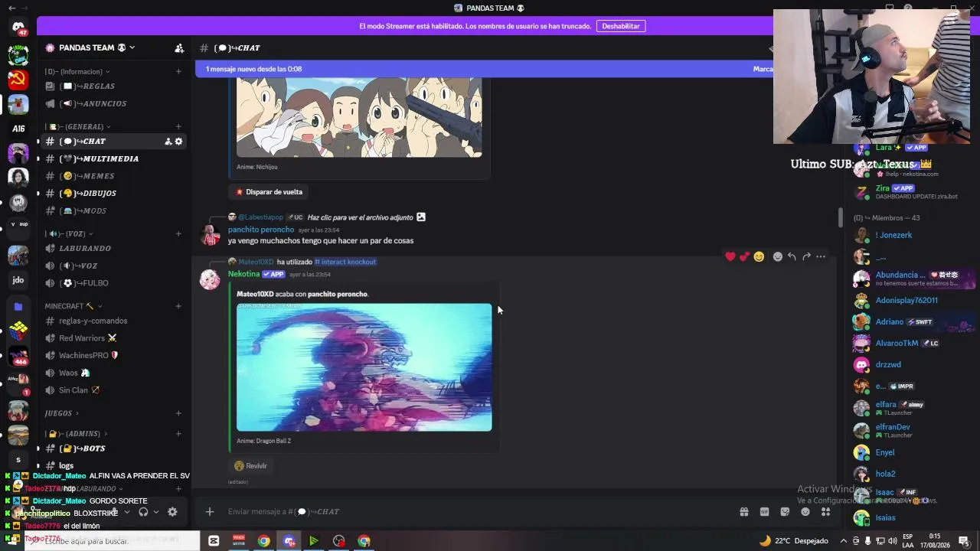980x551 pixels.
Task: Add laughing emoji reaction to message
Action: (x=759, y=256)
